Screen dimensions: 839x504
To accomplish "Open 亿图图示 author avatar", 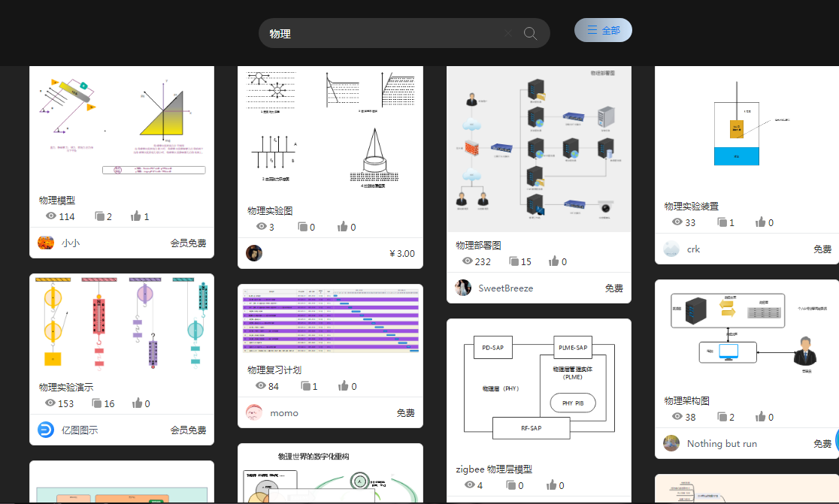I will [x=45, y=430].
